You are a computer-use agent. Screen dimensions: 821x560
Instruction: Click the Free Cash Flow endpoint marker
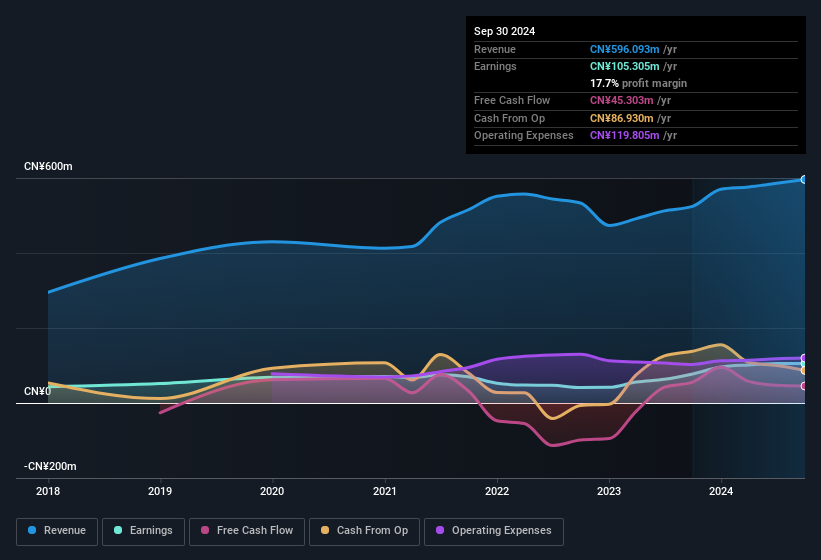[804, 386]
